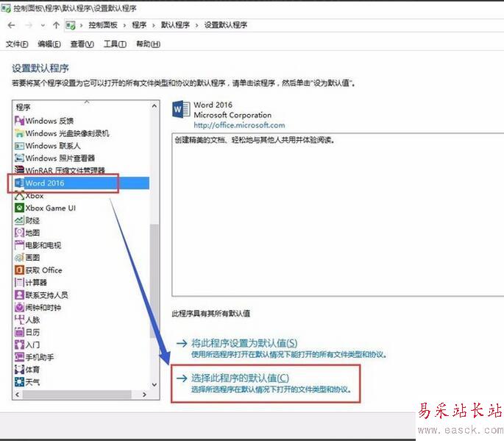This screenshot has height=441, width=504.
Task: Select the Windows 照片查看器 icon
Action: (x=19, y=158)
